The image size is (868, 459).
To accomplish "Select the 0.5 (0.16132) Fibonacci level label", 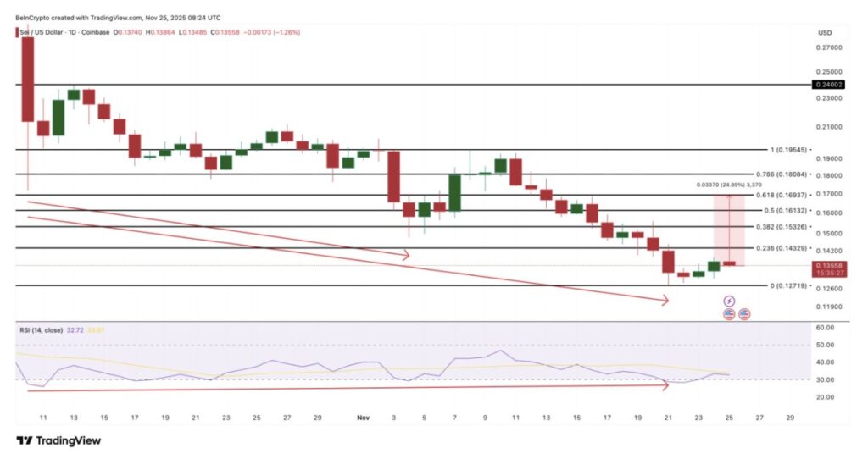I will (776, 210).
